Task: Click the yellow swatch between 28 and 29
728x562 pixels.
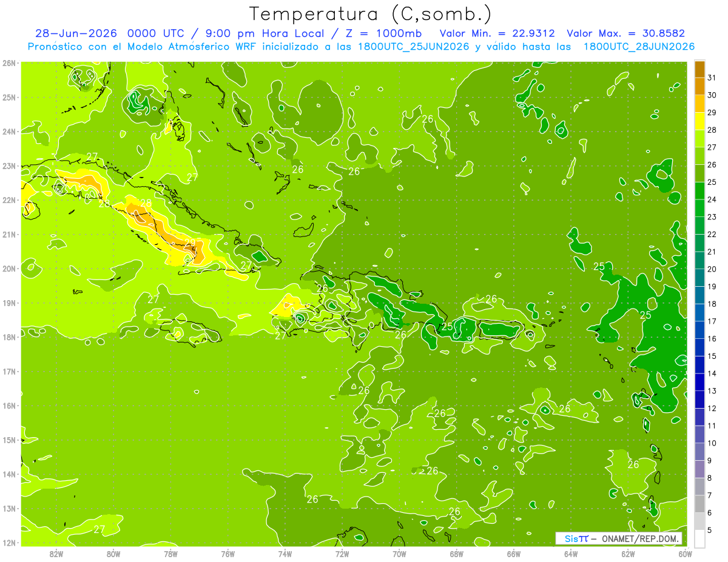Action: (699, 121)
